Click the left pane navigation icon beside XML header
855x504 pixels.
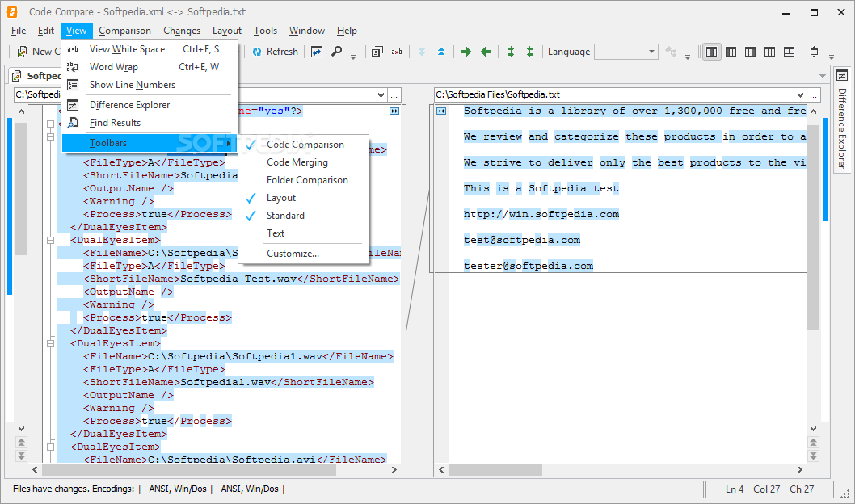coord(394,111)
